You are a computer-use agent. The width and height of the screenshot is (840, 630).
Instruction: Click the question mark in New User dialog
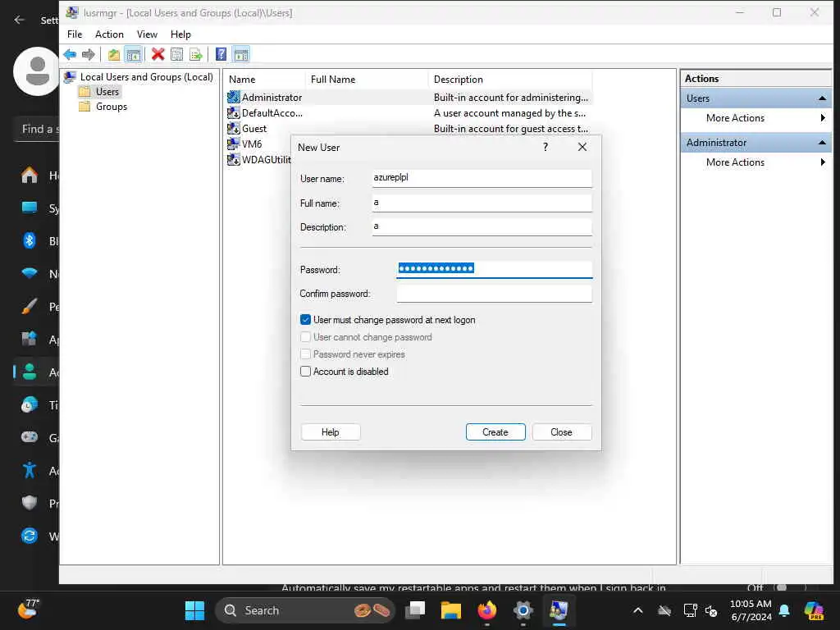point(546,147)
